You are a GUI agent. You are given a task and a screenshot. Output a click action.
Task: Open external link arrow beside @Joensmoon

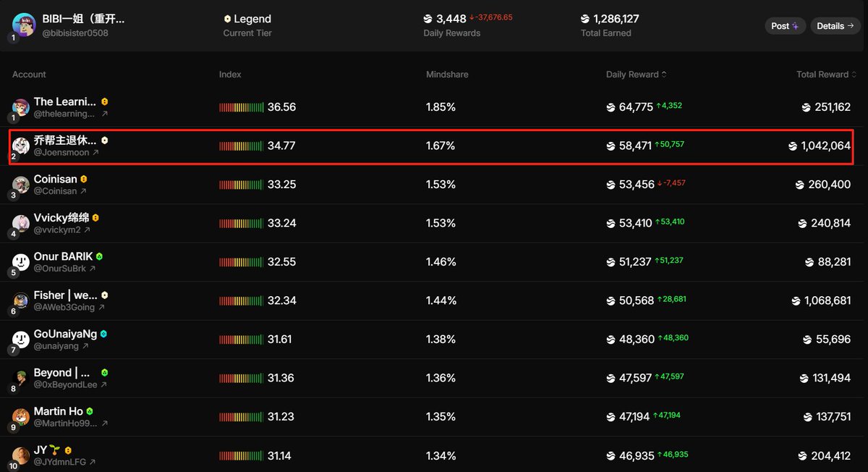[95, 153]
